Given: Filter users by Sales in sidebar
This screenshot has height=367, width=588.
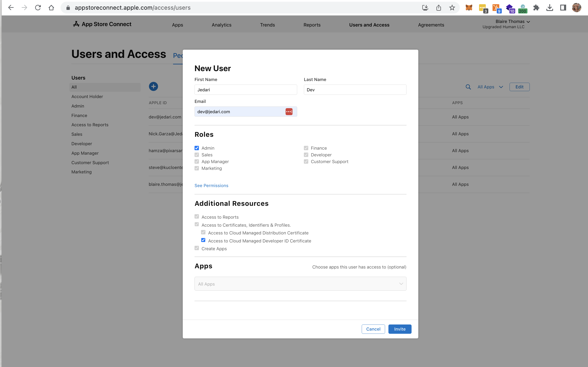Looking at the screenshot, I should [x=77, y=134].
